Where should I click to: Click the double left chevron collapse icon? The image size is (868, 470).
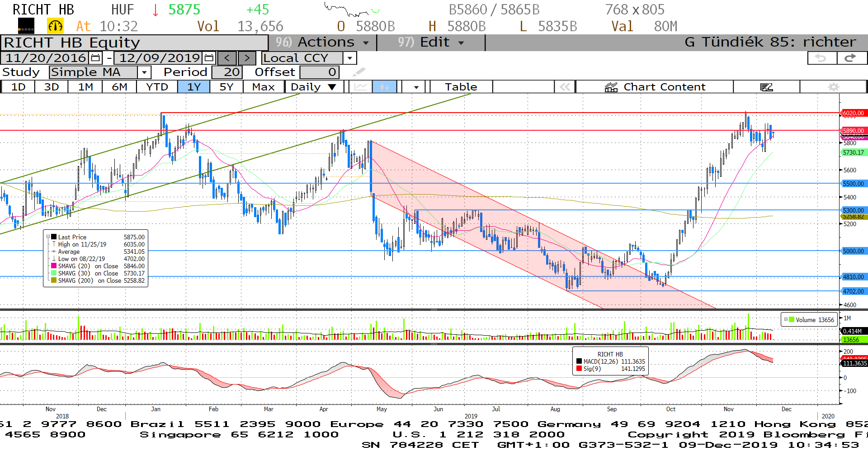565,87
